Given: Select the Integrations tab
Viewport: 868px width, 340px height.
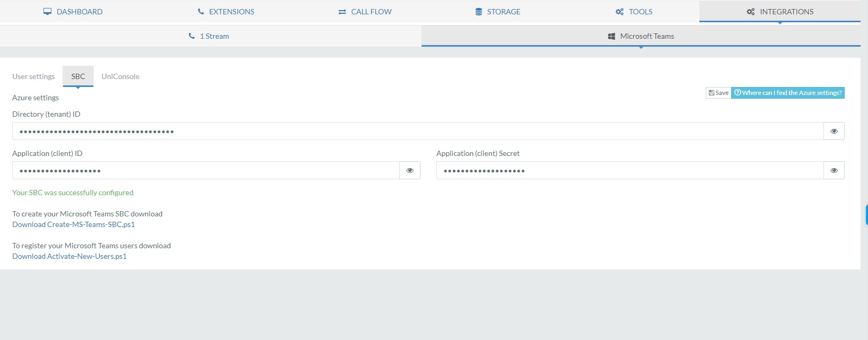Looking at the screenshot, I should (780, 12).
